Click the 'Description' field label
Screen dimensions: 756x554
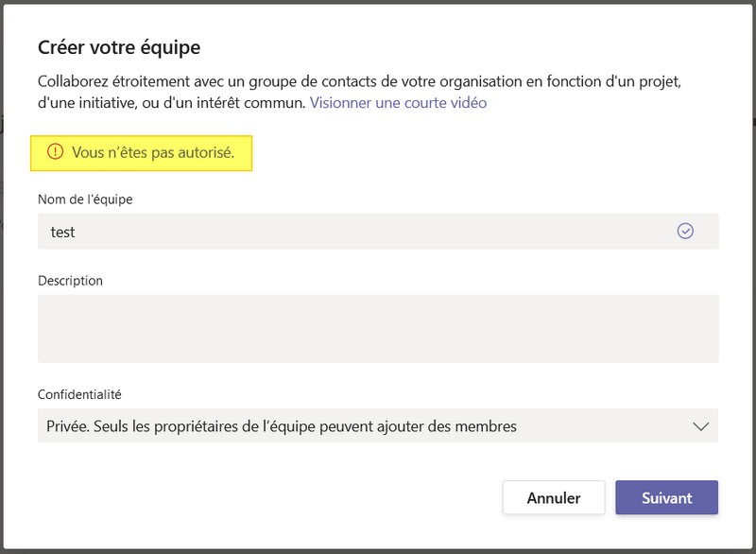click(x=70, y=281)
